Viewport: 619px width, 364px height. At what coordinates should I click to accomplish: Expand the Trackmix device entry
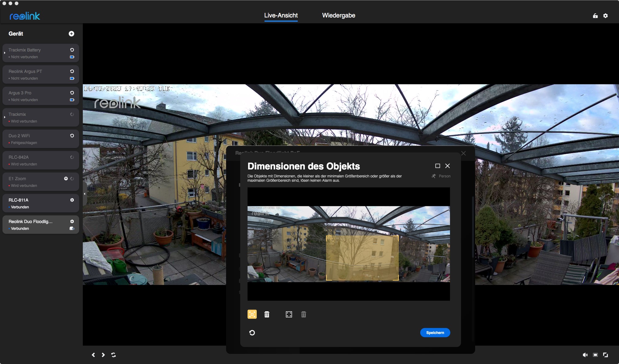[5, 117]
